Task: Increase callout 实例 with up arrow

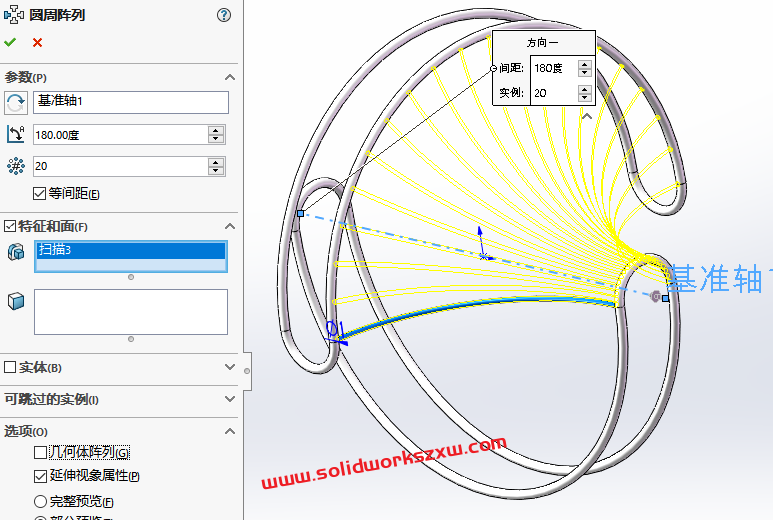Action: pos(585,89)
